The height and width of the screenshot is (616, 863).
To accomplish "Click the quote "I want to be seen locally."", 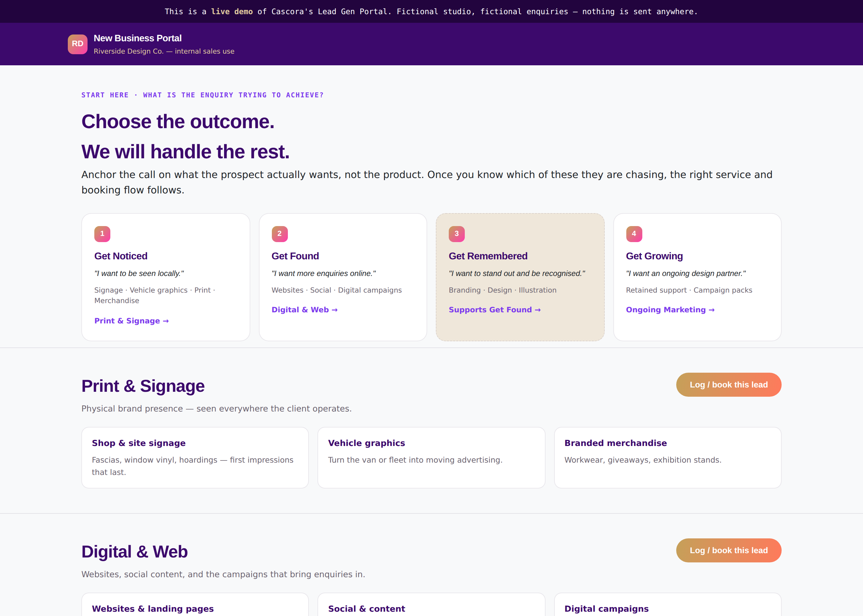I will (139, 274).
